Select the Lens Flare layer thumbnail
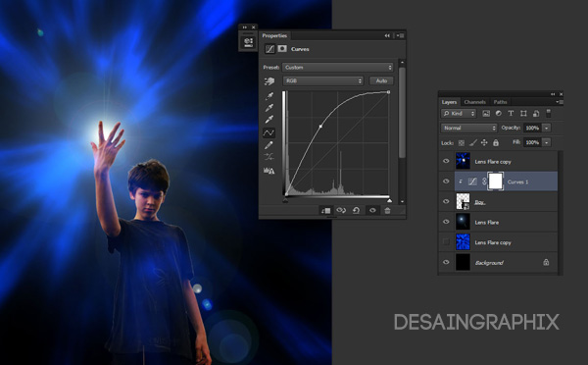This screenshot has width=588, height=365. click(x=463, y=222)
